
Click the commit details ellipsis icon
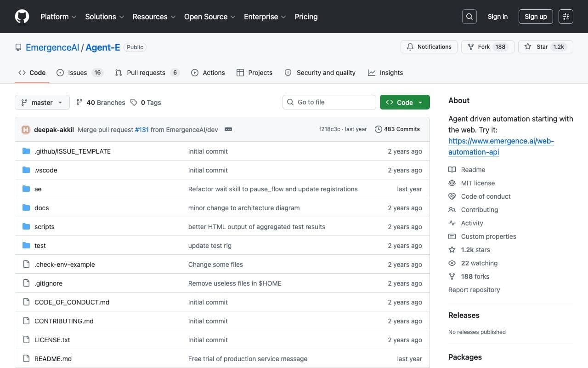(x=228, y=129)
